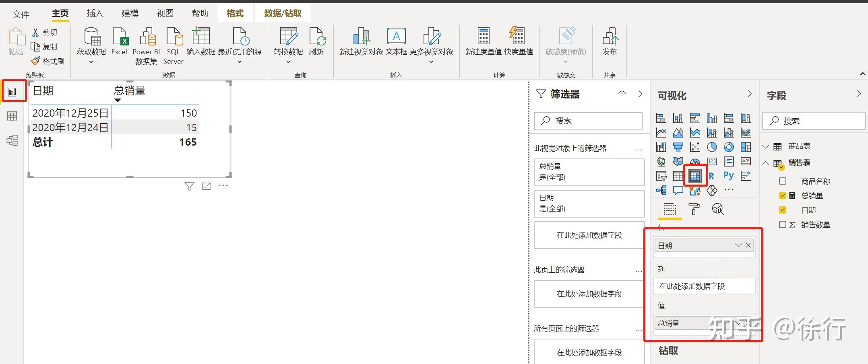Select the donut chart visual icon
The height and width of the screenshot is (364, 868).
coord(729,147)
